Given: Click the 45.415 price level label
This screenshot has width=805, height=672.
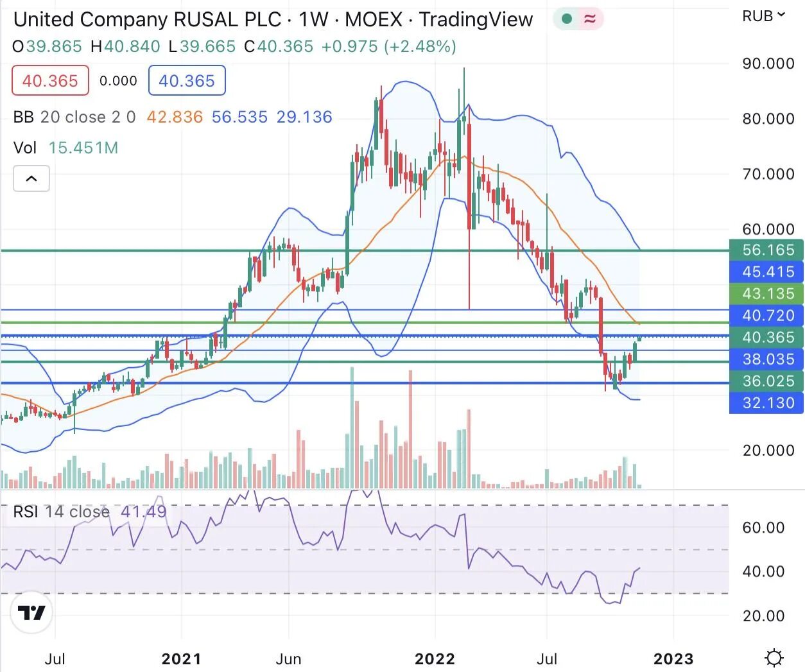Looking at the screenshot, I should tap(767, 271).
